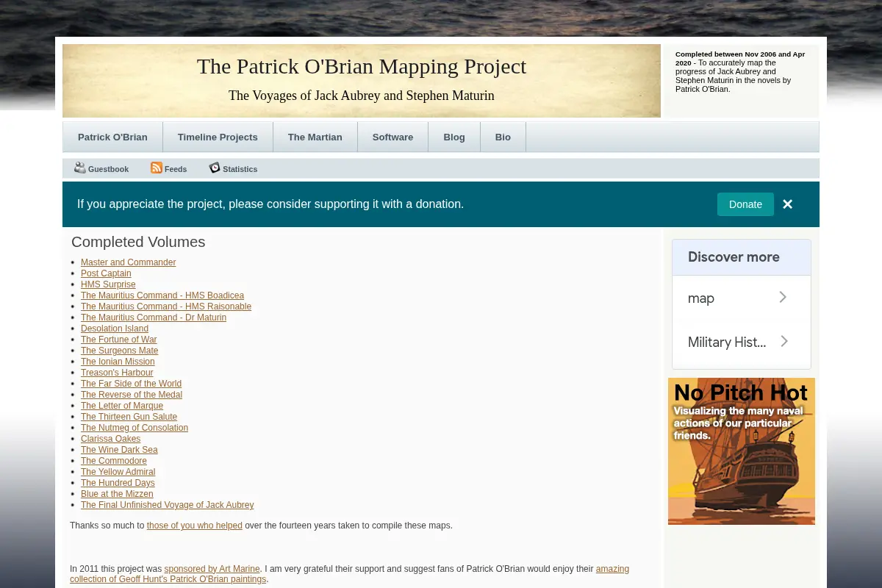Open The Nutmeg of Consolation link
The width and height of the screenshot is (882, 588).
pos(135,428)
